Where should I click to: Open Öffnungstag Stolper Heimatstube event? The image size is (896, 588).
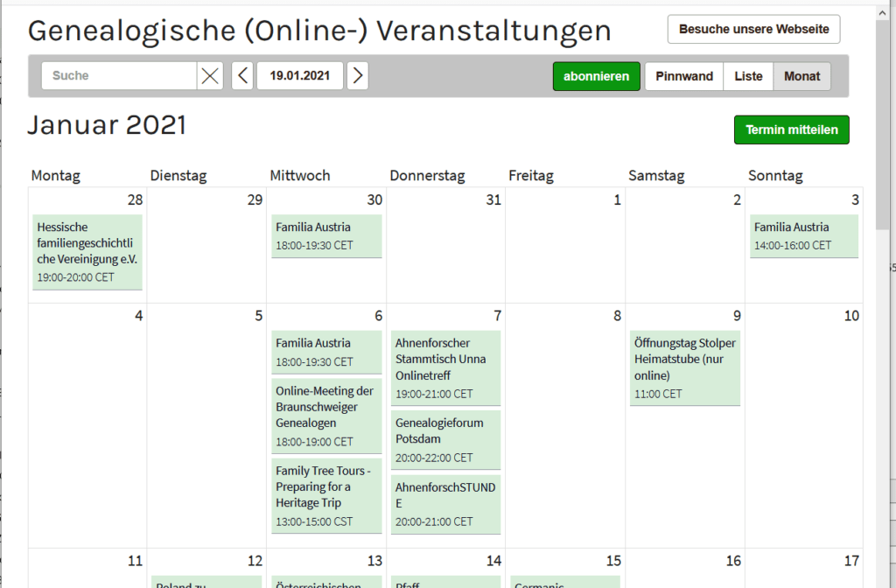pos(684,368)
